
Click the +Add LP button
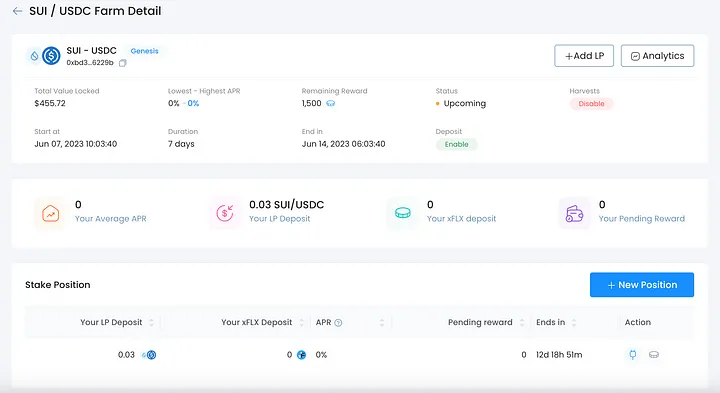tap(584, 56)
